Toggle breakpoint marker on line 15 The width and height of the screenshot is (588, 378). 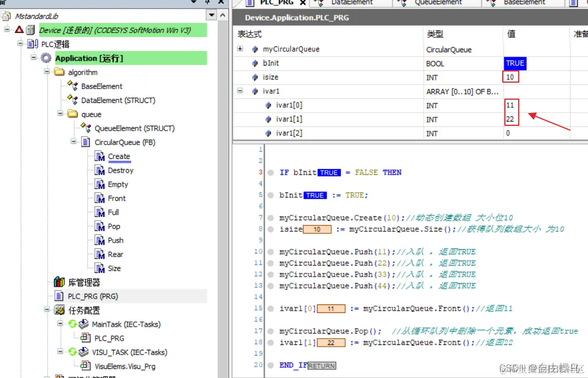[271, 309]
